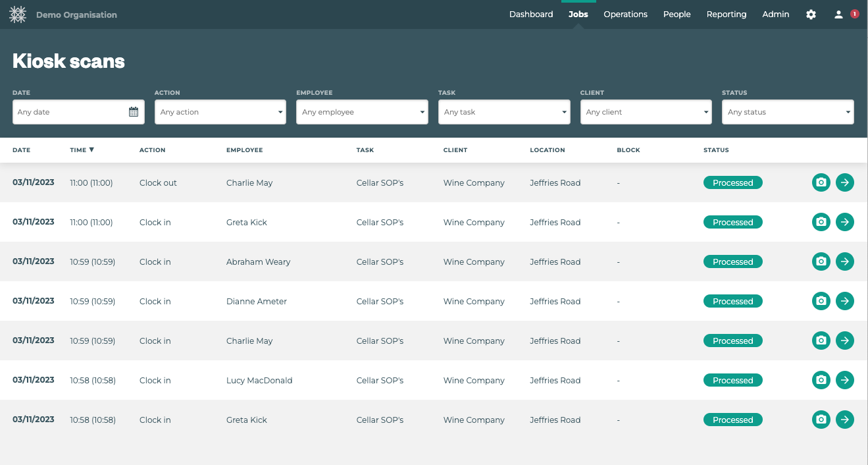Click the snowflake organisation logo

(18, 14)
